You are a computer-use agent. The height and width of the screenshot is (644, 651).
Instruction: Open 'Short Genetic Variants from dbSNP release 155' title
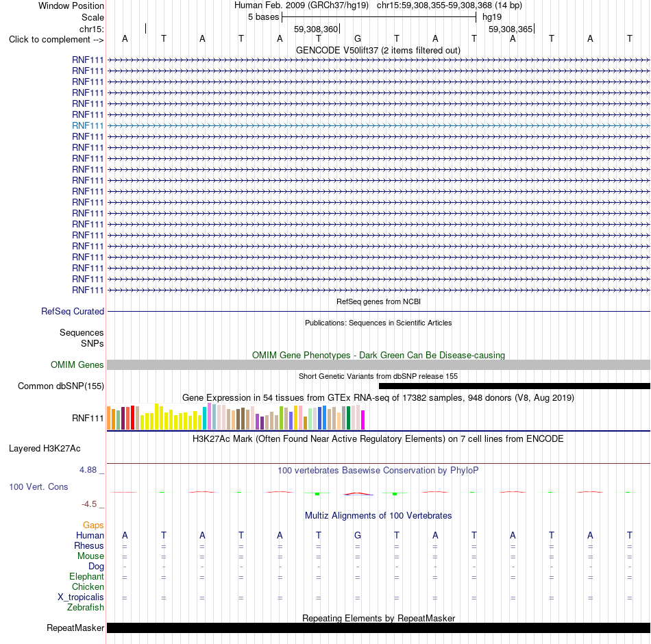tap(378, 376)
